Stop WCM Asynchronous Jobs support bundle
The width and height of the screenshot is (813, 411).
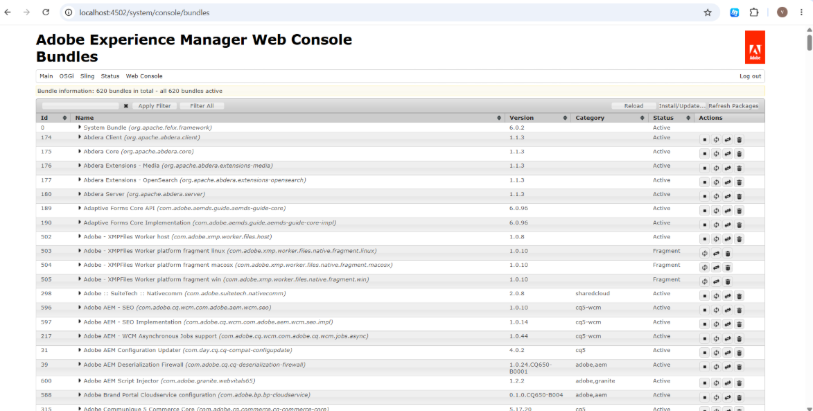click(x=704, y=338)
